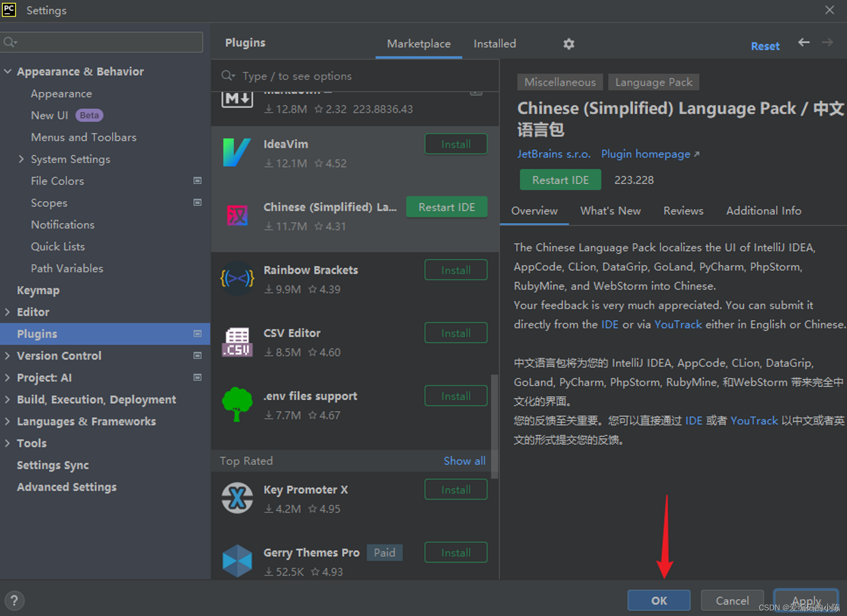
Task: Open help with the question mark button
Action: (x=14, y=600)
